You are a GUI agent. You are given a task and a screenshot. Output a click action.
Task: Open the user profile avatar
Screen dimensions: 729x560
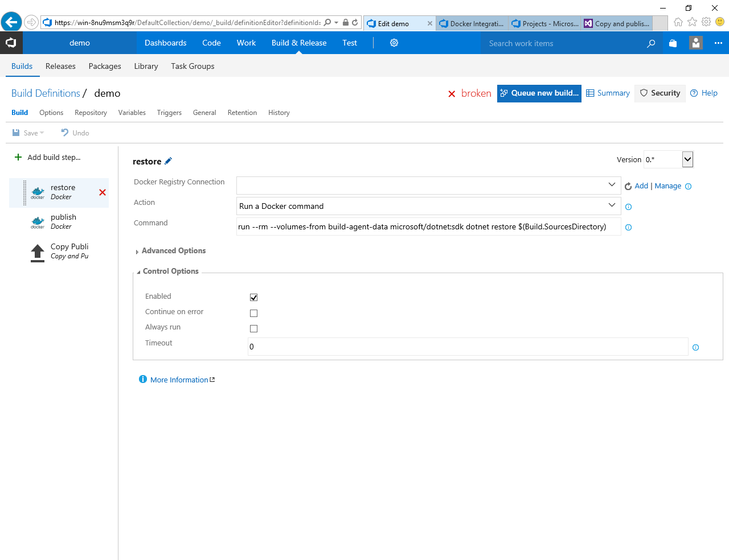695,43
